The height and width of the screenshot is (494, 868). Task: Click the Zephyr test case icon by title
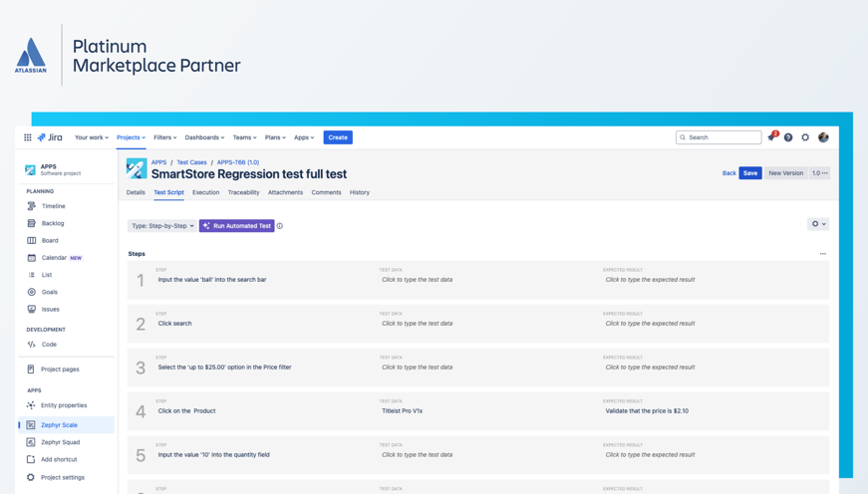pyautogui.click(x=137, y=168)
